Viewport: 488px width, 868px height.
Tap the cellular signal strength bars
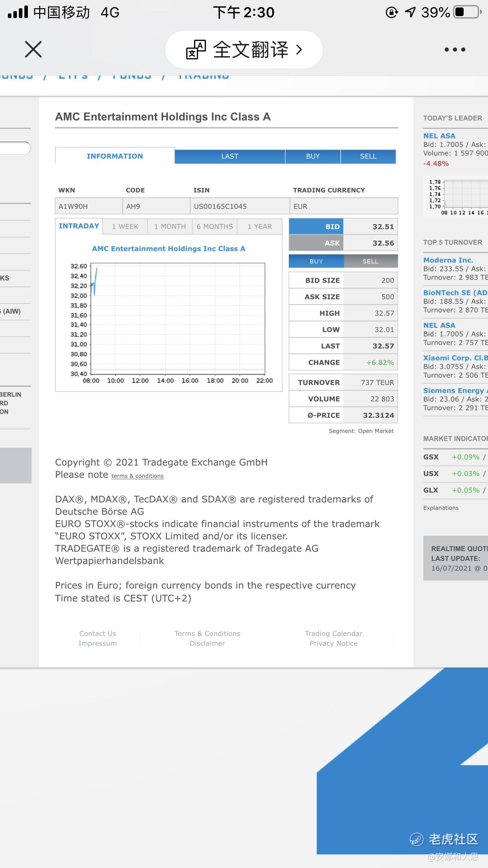click(18, 12)
